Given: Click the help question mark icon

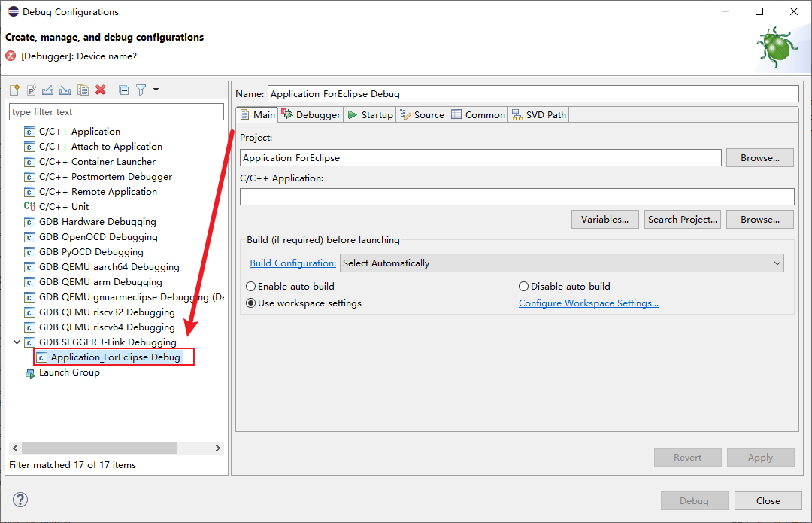Looking at the screenshot, I should [x=20, y=500].
